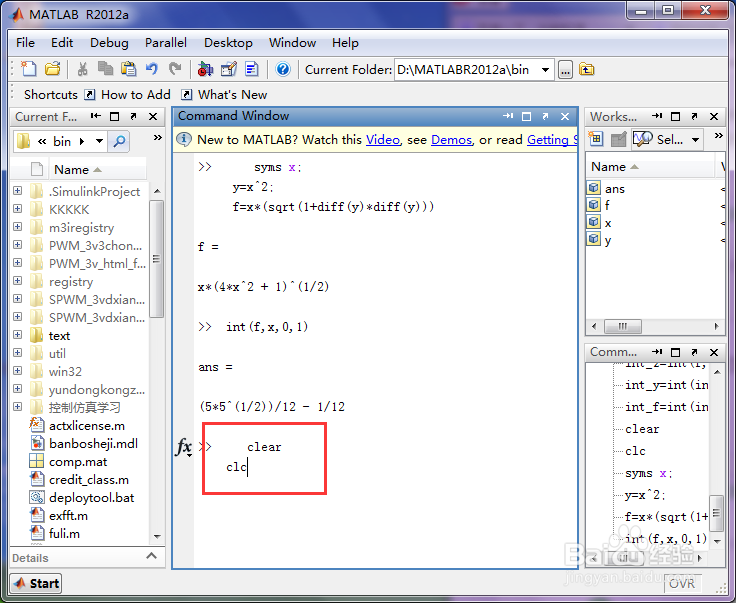Select banbosheji.mdl file
This screenshot has height=603, width=736.
[x=93, y=443]
